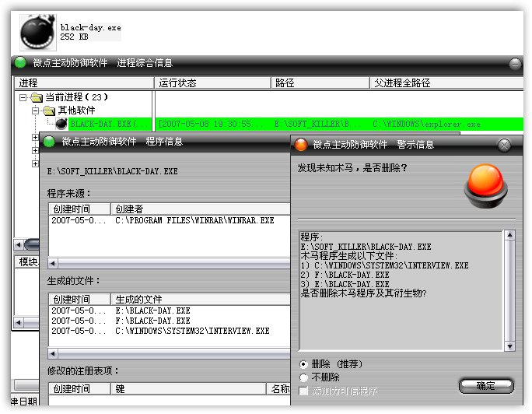This screenshot has height=414, width=532.
Task: Sort by the 运行状态 column header
Action: coord(212,82)
